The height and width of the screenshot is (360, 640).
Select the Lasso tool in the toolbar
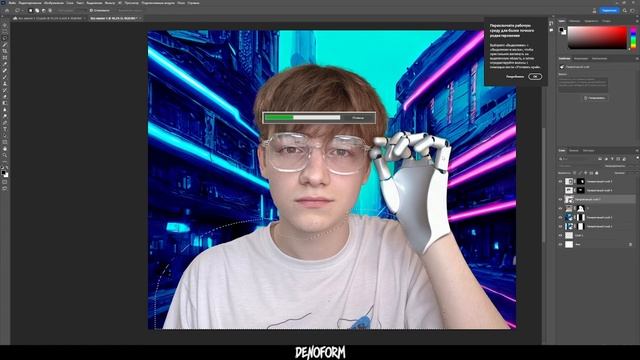[5, 38]
